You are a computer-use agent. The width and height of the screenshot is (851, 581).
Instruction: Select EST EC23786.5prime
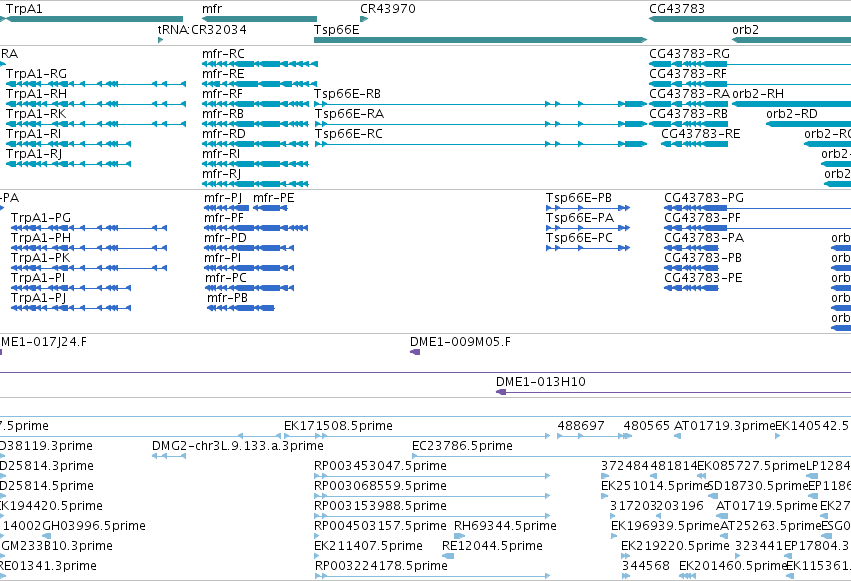[x=462, y=446]
